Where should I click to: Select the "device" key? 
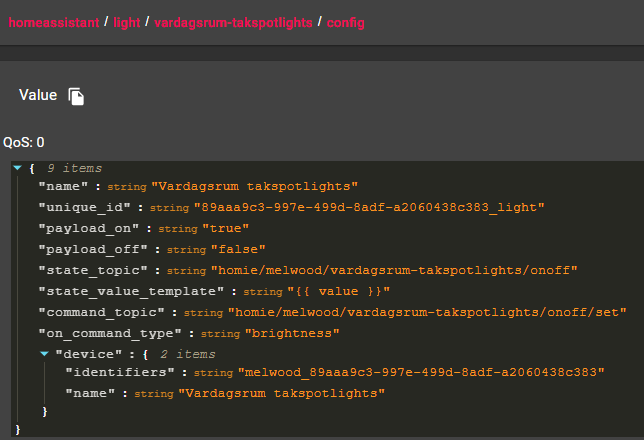89,354
